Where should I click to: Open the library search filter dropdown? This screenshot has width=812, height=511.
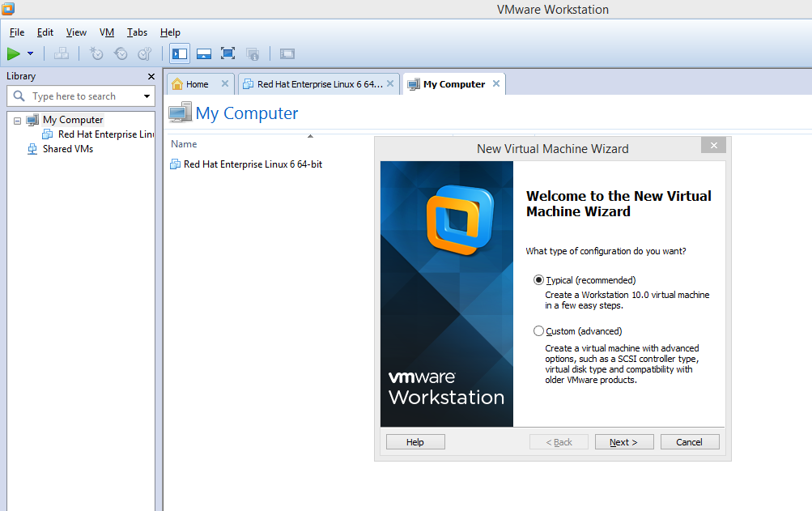(147, 96)
